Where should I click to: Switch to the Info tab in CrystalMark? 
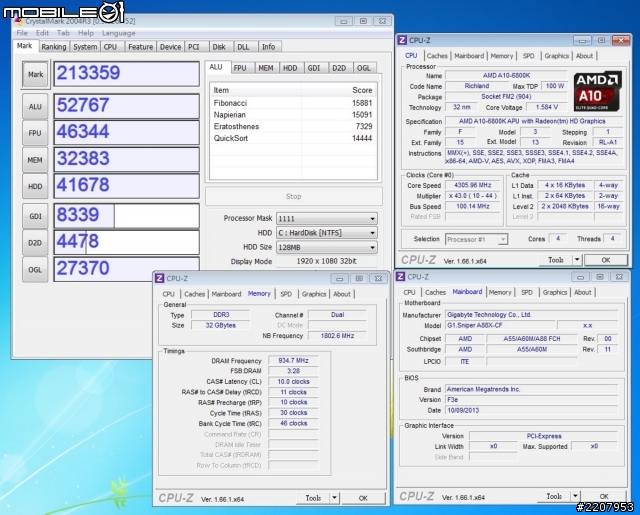tap(268, 47)
